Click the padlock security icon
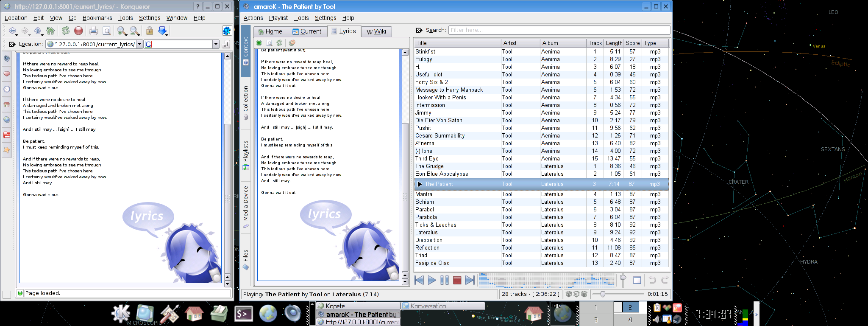Screen dimensions: 868x326 (149, 31)
